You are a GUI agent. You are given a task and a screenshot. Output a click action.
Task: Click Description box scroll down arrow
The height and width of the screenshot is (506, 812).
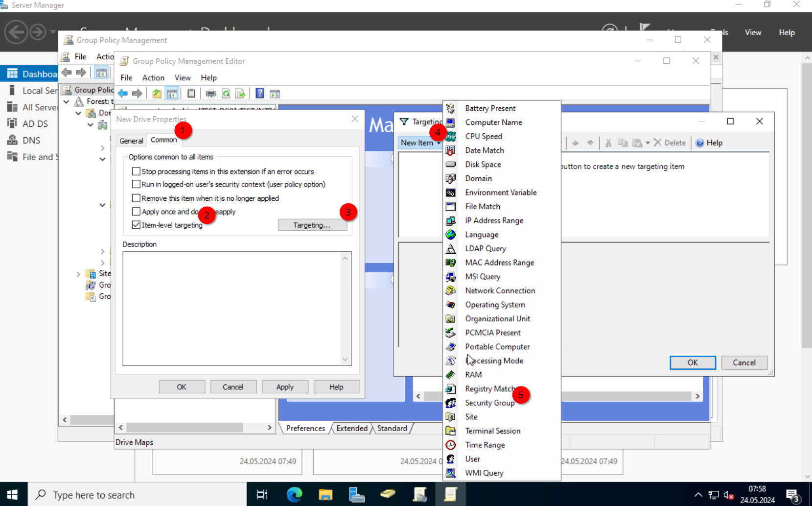coord(345,360)
